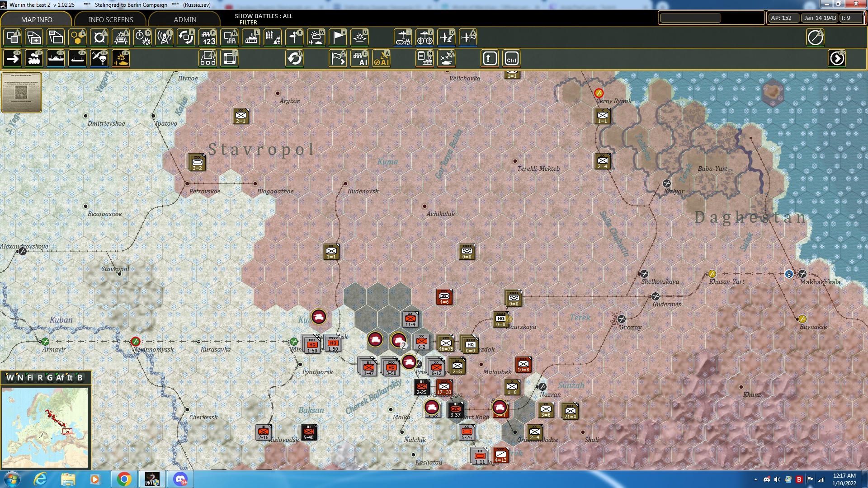The image size is (868, 488).
Task: Switch to the INFO SCREENS tab
Action: (x=111, y=19)
